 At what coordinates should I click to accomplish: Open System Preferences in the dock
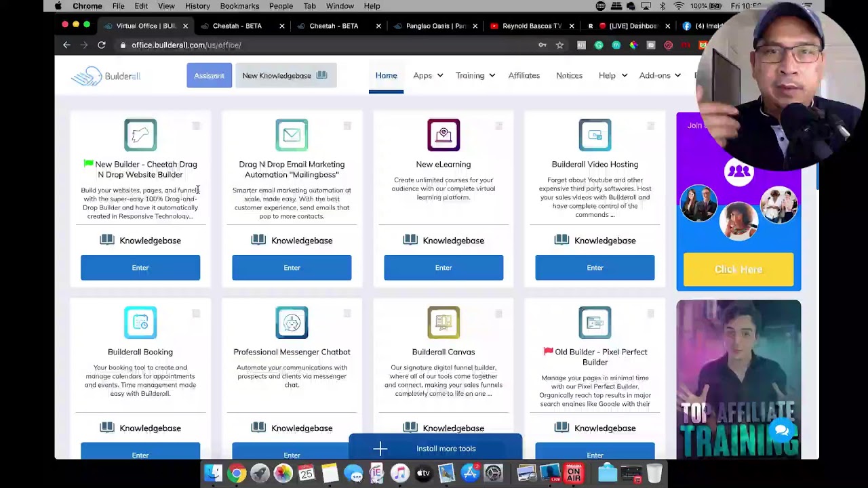[493, 472]
